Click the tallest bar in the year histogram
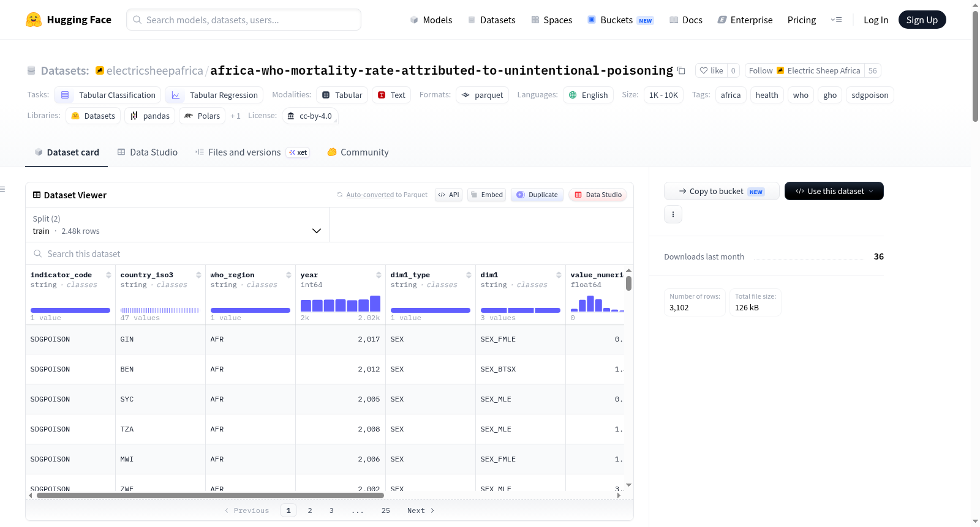This screenshot has height=527, width=980. pos(375,304)
